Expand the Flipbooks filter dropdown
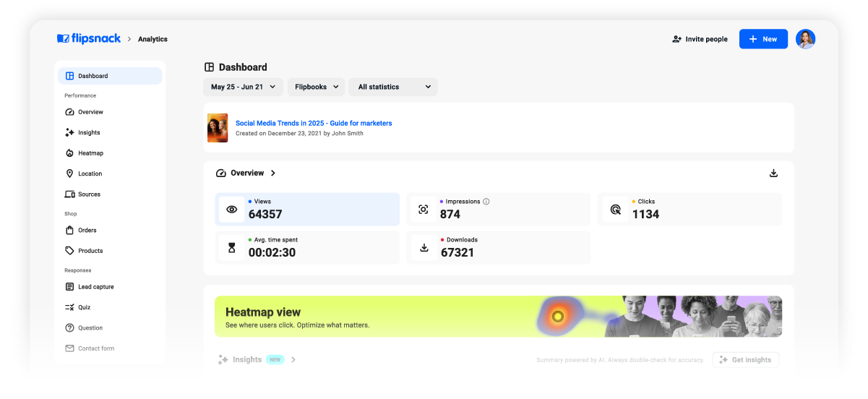868x399 pixels. click(317, 87)
